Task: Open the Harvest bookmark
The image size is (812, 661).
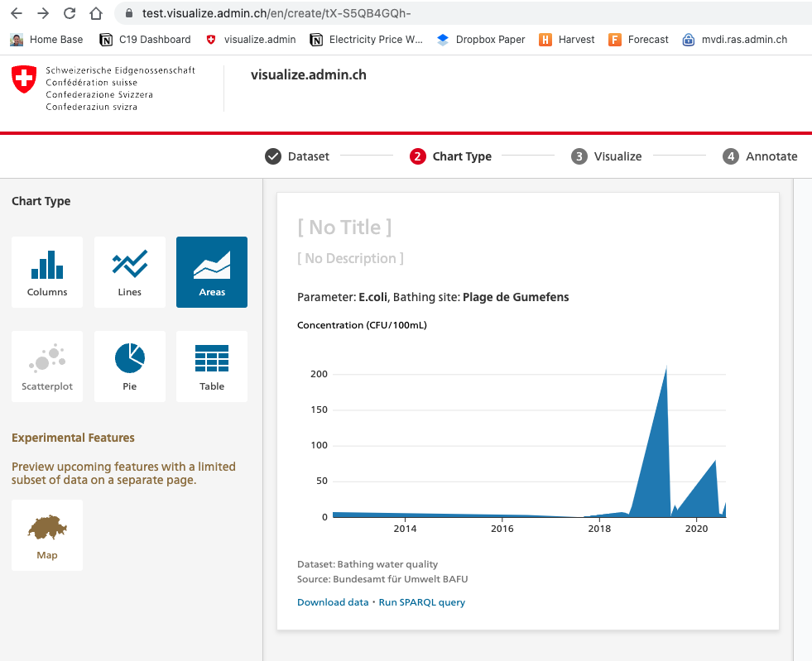Action: pyautogui.click(x=566, y=39)
